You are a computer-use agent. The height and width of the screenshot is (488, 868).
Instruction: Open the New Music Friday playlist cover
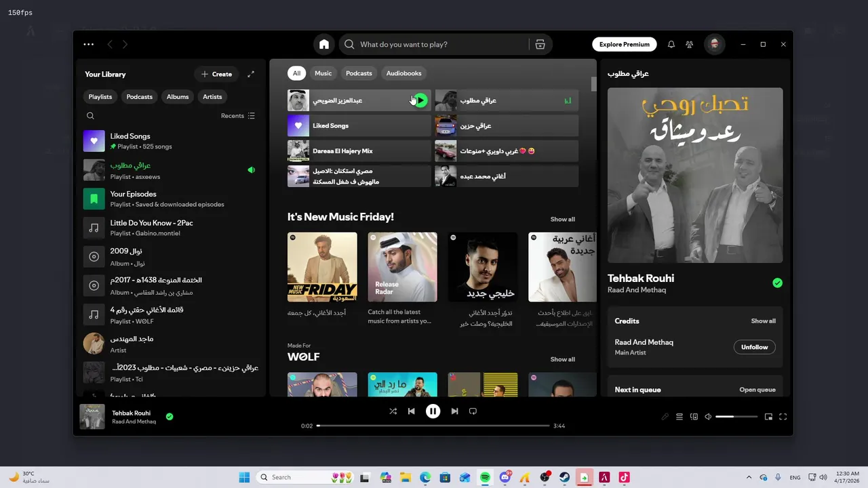click(322, 267)
